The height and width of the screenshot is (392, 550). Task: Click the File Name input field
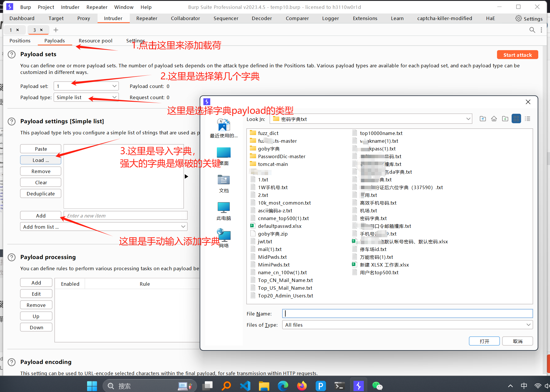[407, 313]
